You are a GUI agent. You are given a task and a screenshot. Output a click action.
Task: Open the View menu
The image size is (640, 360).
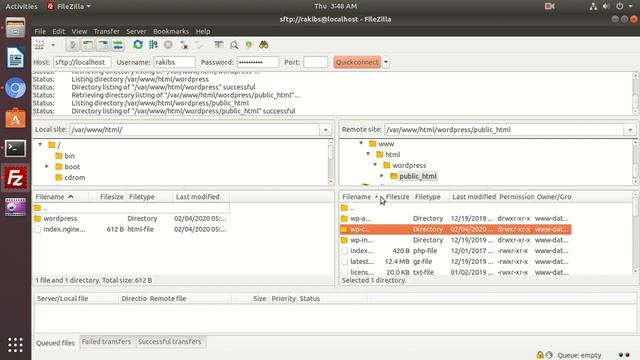pyautogui.click(x=79, y=31)
